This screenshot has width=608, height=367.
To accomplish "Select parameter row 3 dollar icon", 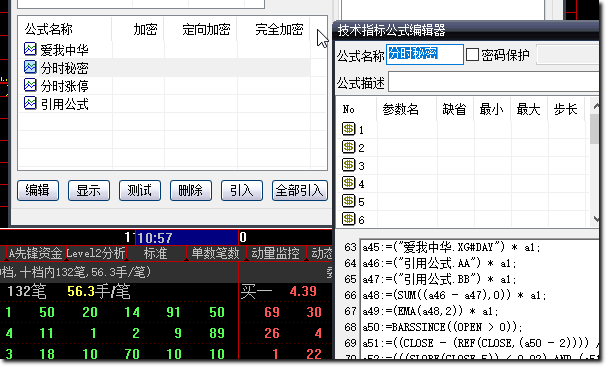I will tap(348, 164).
